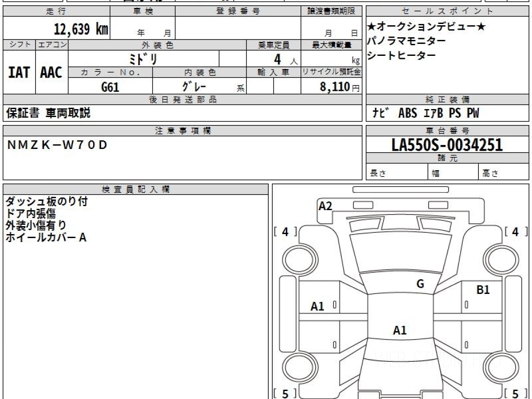Click inspector note ホイールカバー A
Screen dimensions: 532x399
[46, 237]
